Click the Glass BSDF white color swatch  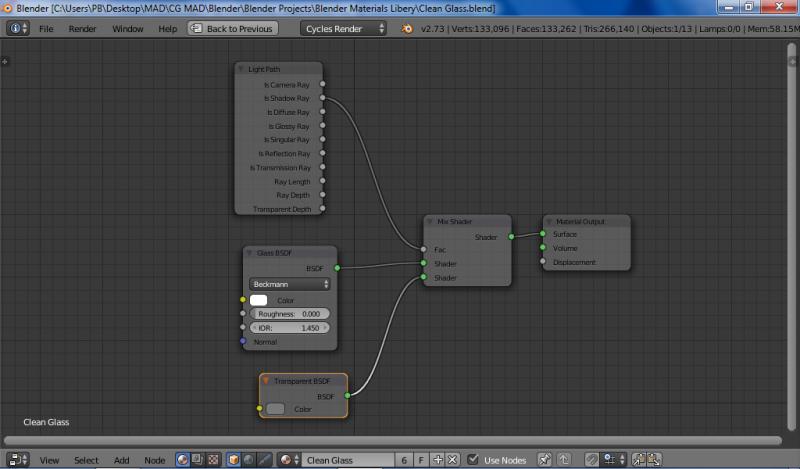click(x=259, y=300)
